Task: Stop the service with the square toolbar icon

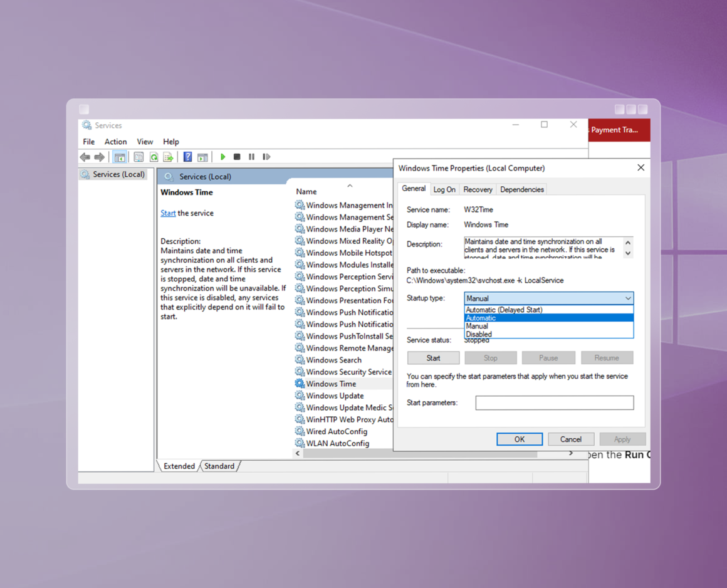Action: 237,157
